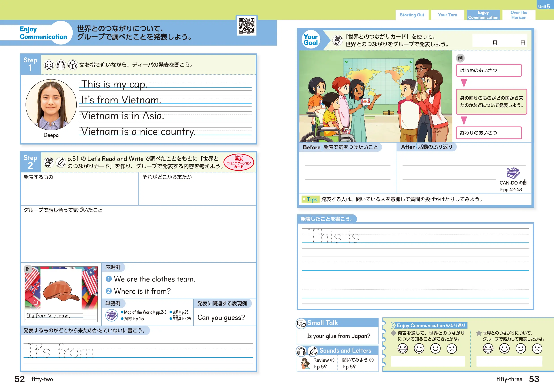Open the CAN-DO pp.42-43 arrow reference

[x=512, y=190]
